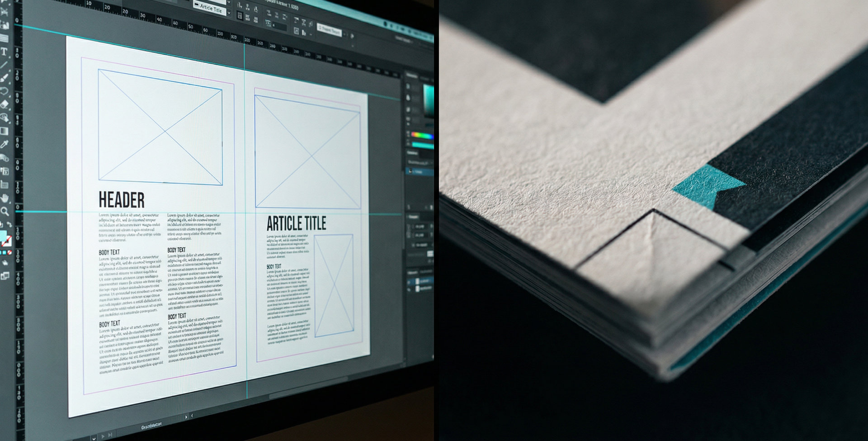Click the highlighted button in the control bar

(329, 30)
